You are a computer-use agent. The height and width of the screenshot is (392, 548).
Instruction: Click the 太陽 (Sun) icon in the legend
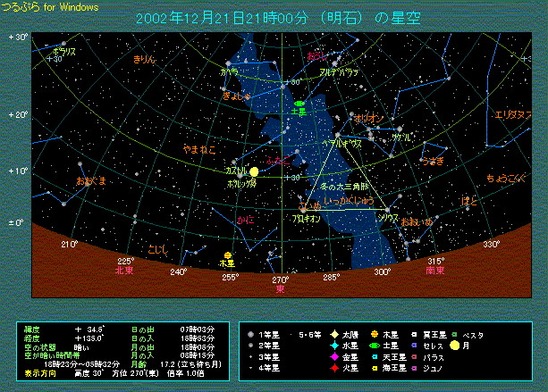pyautogui.click(x=332, y=335)
